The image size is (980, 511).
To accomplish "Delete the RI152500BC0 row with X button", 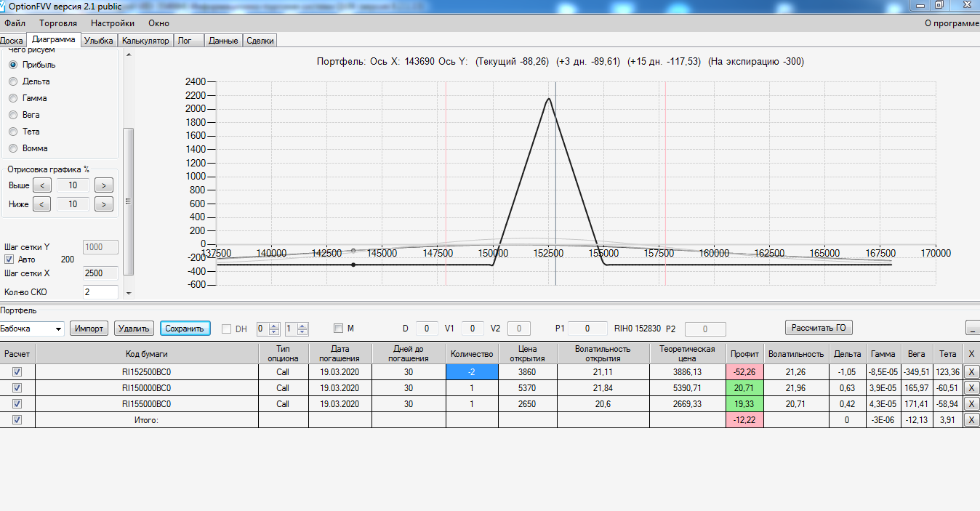I will point(971,372).
